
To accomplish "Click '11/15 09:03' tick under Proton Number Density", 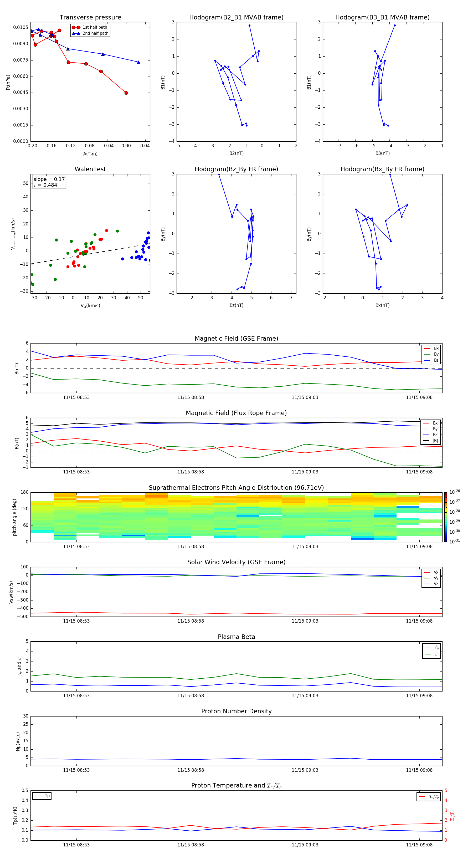I will (305, 770).
